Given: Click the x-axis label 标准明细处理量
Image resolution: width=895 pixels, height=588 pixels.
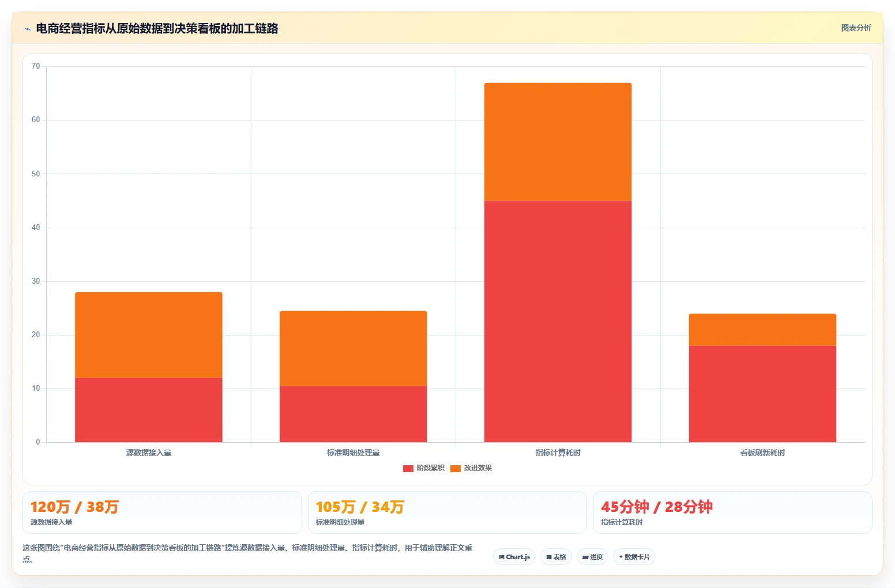Looking at the screenshot, I should tap(354, 453).
